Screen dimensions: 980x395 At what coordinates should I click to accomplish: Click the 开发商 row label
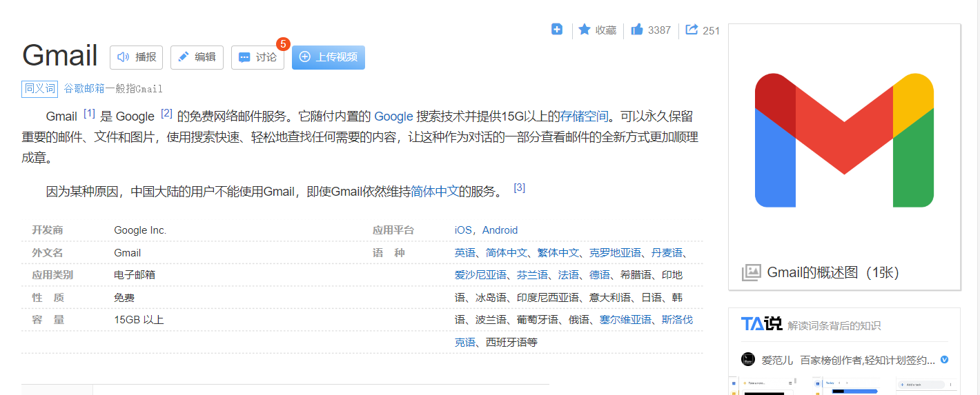pos(47,230)
